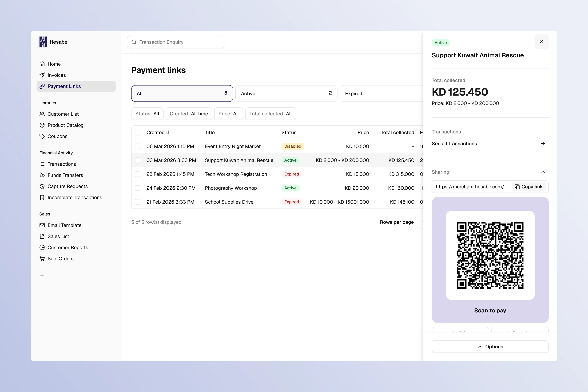Screen dimensions: 588x392
Task: Click the Transactions list icon
Action: coord(42,164)
